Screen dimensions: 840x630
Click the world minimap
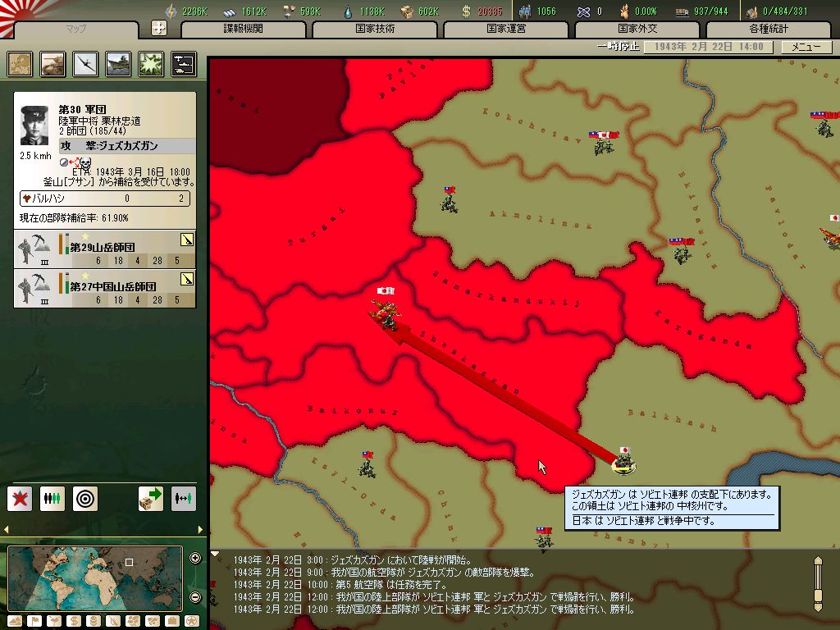[x=95, y=578]
